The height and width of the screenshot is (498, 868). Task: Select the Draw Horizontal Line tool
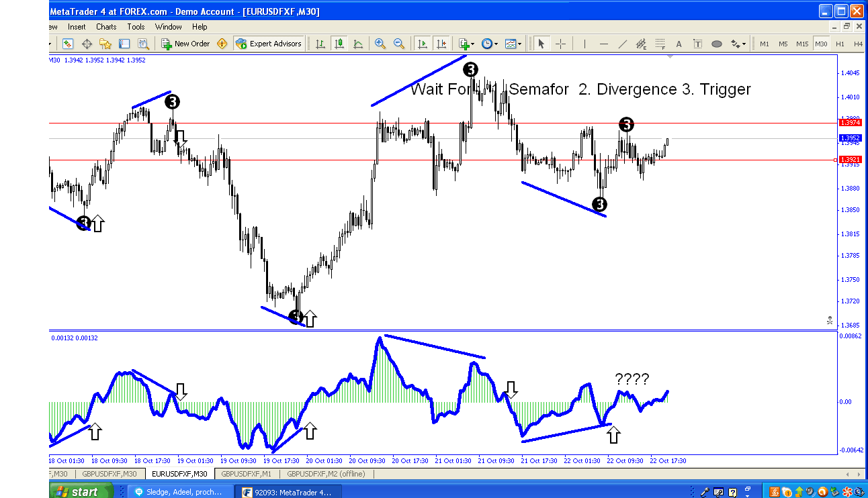tap(603, 43)
